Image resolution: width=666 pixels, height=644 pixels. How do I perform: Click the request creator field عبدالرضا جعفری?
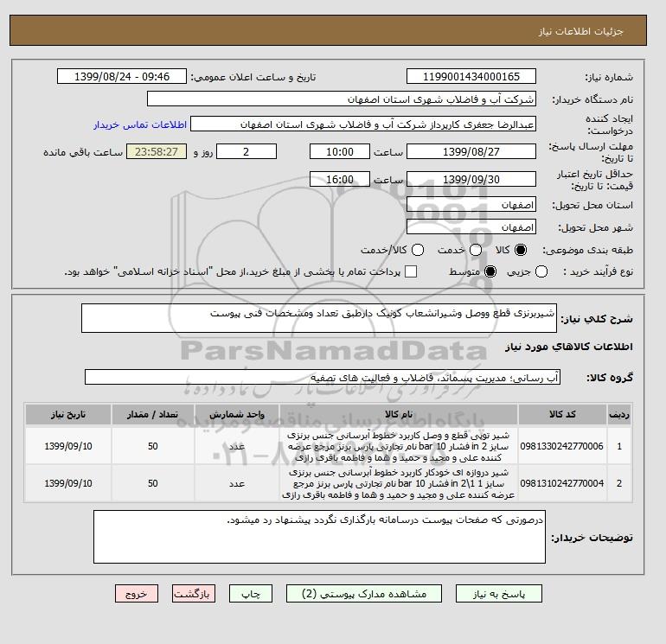point(363,124)
